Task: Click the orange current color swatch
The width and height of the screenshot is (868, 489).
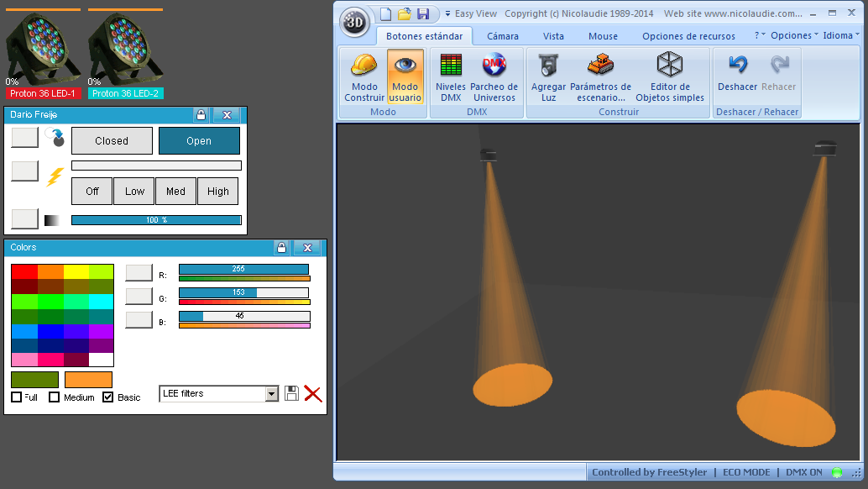Action: click(89, 380)
